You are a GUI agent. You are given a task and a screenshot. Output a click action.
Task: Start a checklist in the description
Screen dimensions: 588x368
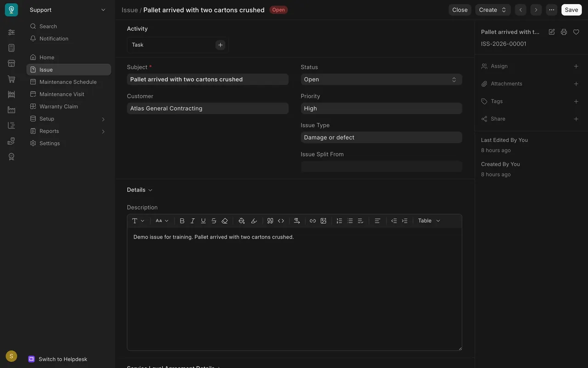[361, 221]
